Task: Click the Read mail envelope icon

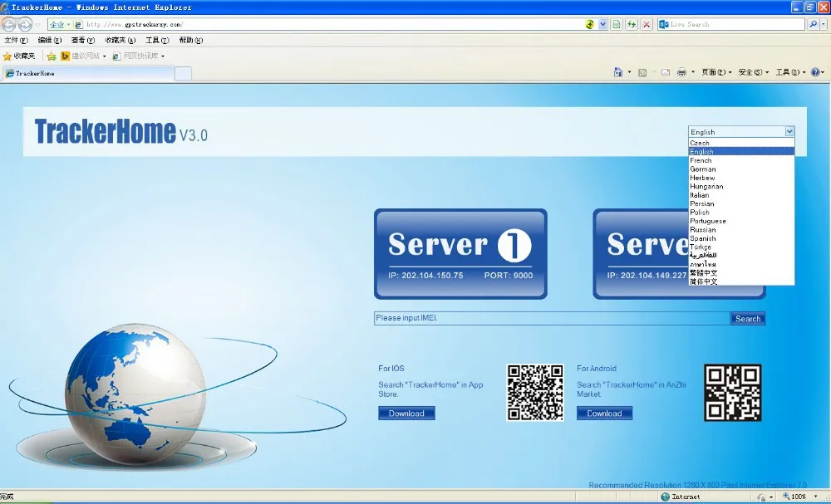Action: tap(666, 72)
